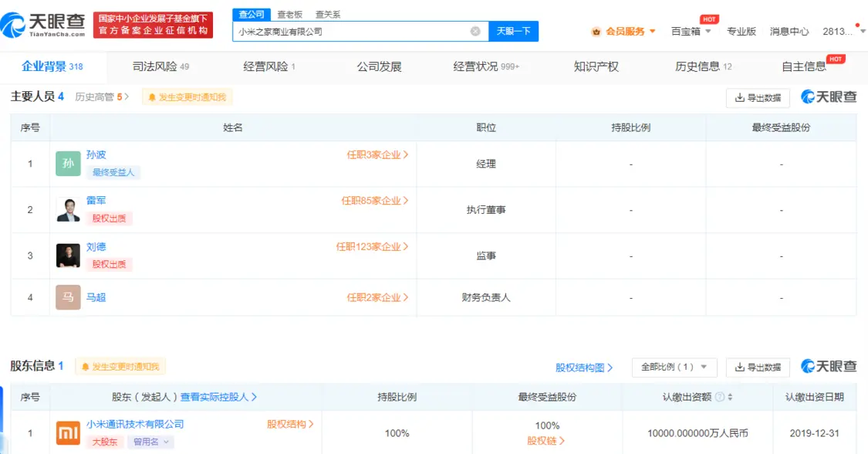868x454 pixels.
Task: Switch to the 经营状况 tab
Action: pos(486,66)
